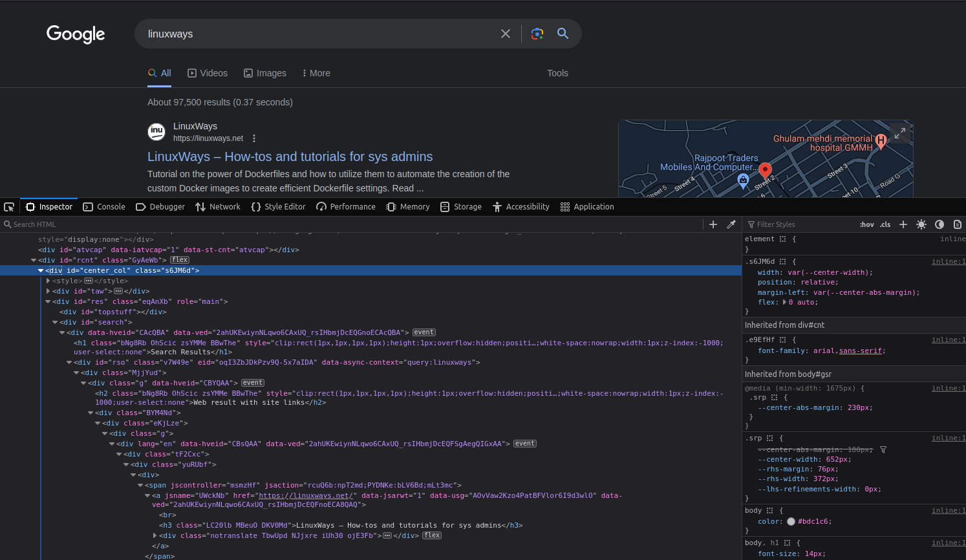Toggle the flex badge on rcnt div
Viewport: 966px width, 560px height.
point(180,260)
